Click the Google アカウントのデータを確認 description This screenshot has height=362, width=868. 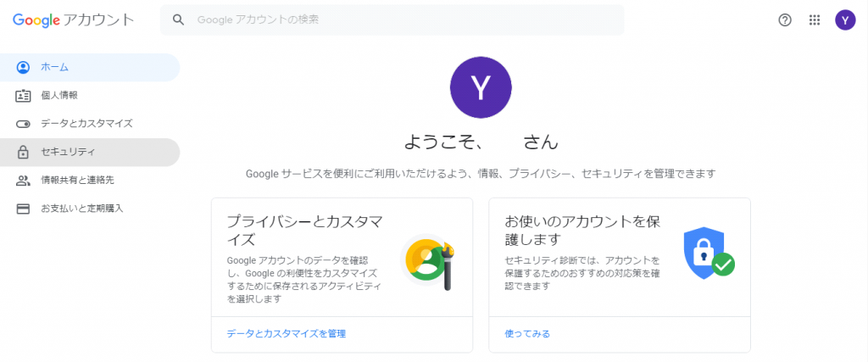tap(303, 280)
